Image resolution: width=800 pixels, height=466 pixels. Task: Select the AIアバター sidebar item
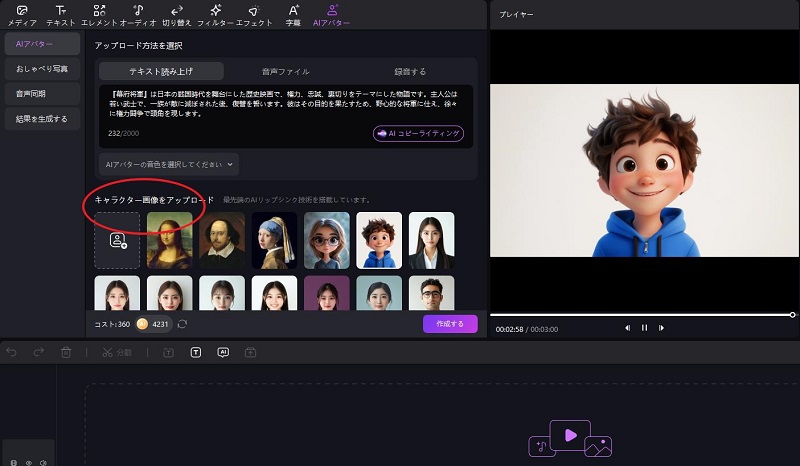[42, 44]
